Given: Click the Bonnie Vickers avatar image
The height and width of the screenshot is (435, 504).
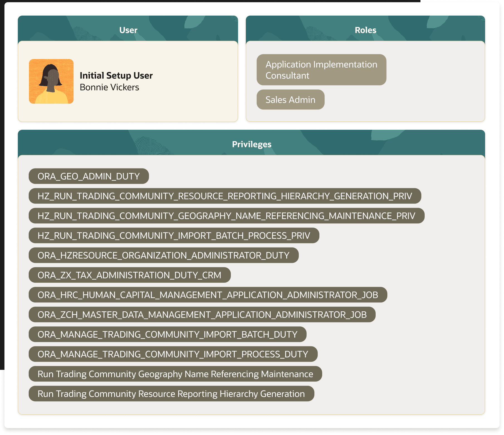Looking at the screenshot, I should click(51, 81).
